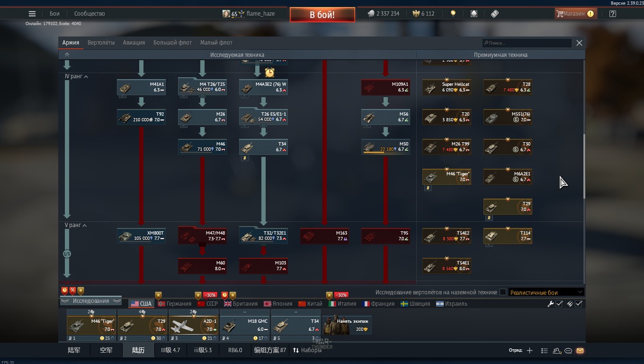644x364 pixels.
Task: Click the Silver Lions currency icon
Action: click(x=371, y=14)
